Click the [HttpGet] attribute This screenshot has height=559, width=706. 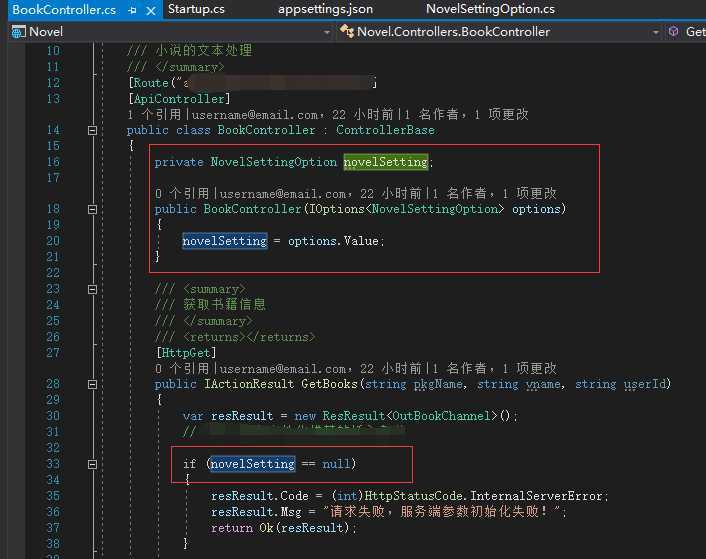tap(186, 352)
